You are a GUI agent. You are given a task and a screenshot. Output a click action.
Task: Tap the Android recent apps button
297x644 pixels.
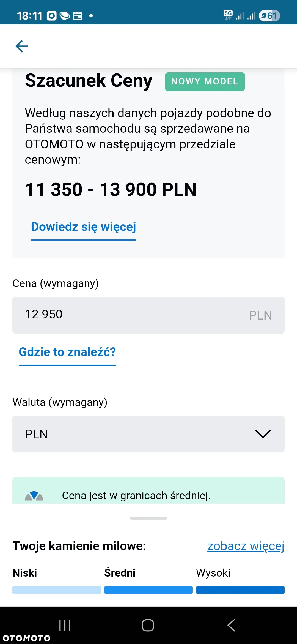[x=65, y=625]
